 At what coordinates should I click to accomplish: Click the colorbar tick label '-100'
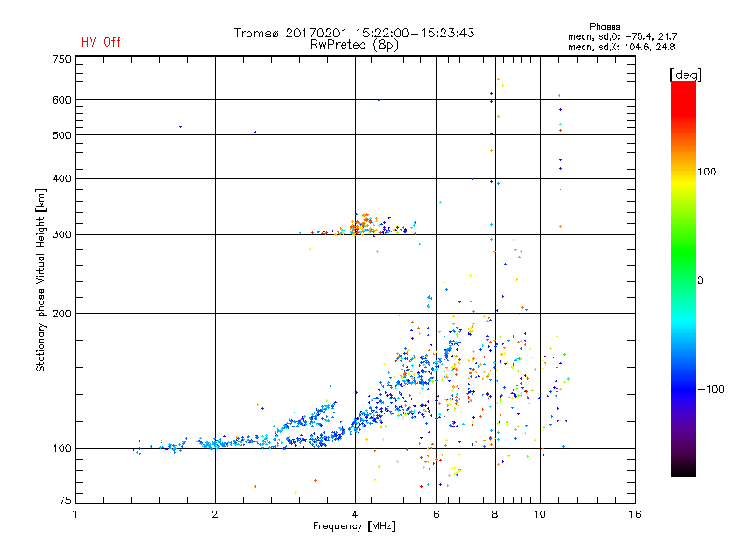click(711, 389)
